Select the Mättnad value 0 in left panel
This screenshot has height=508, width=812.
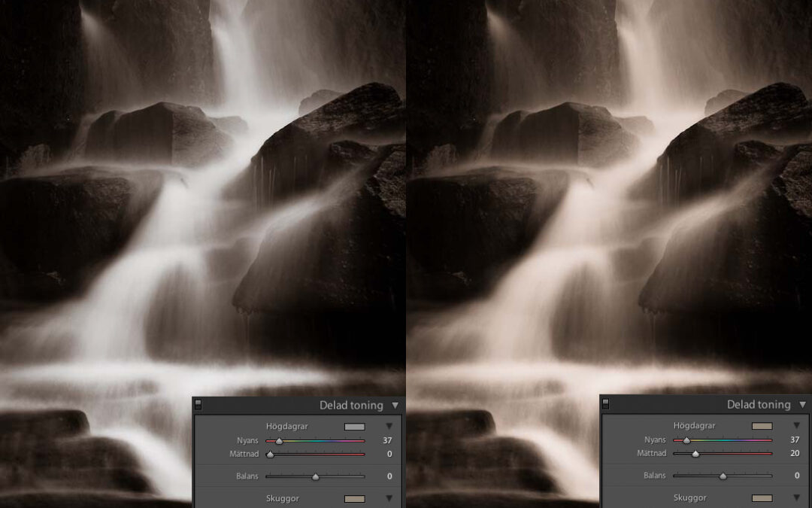click(389, 454)
